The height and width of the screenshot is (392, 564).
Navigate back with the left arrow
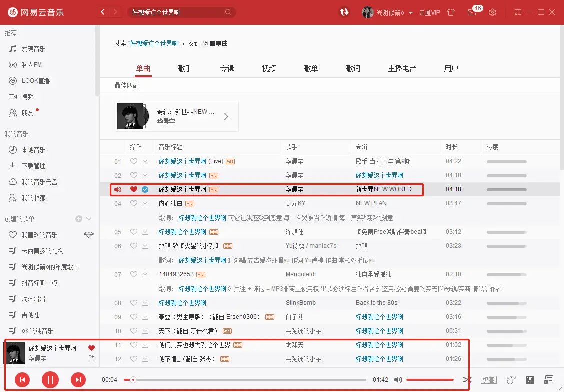[103, 12]
